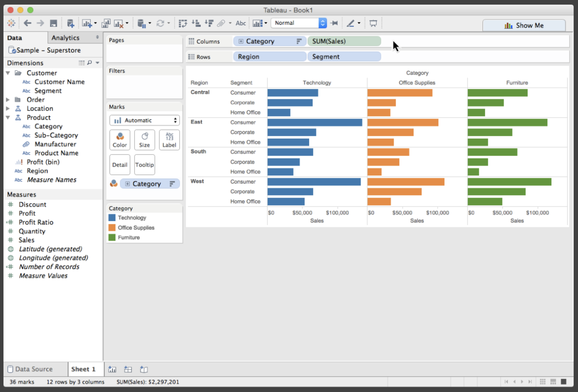Open Presentation mode icon
The height and width of the screenshot is (392, 578).
click(373, 23)
